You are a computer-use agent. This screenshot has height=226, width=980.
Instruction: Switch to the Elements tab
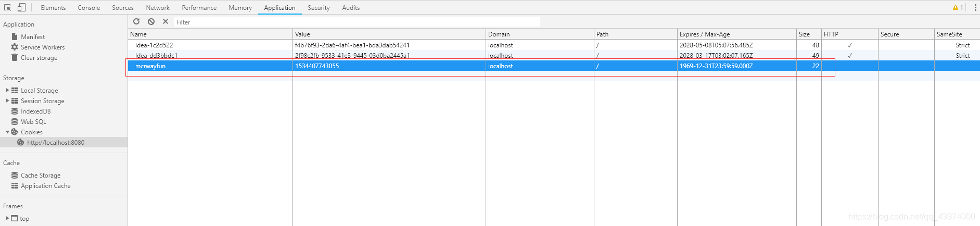pyautogui.click(x=53, y=7)
